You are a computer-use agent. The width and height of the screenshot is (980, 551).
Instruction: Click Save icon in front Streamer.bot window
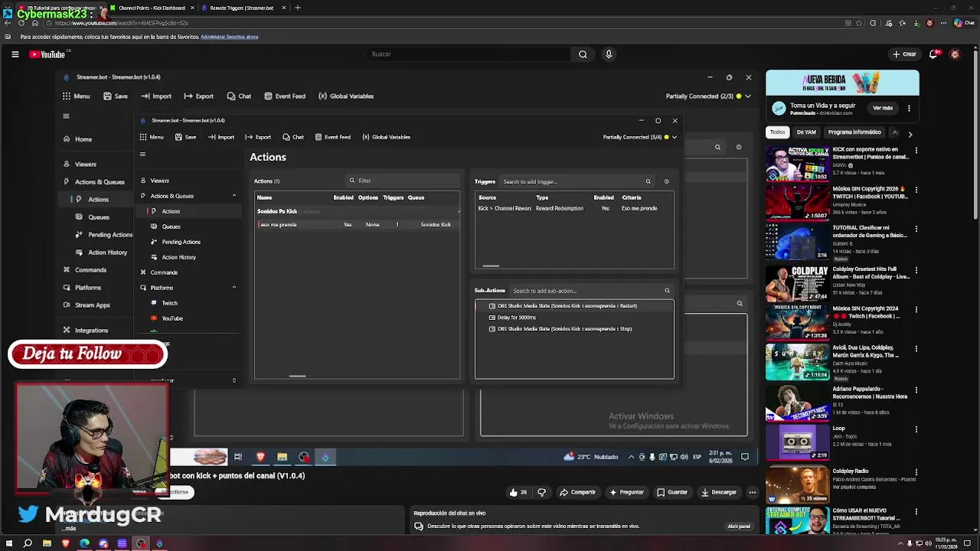coord(185,137)
